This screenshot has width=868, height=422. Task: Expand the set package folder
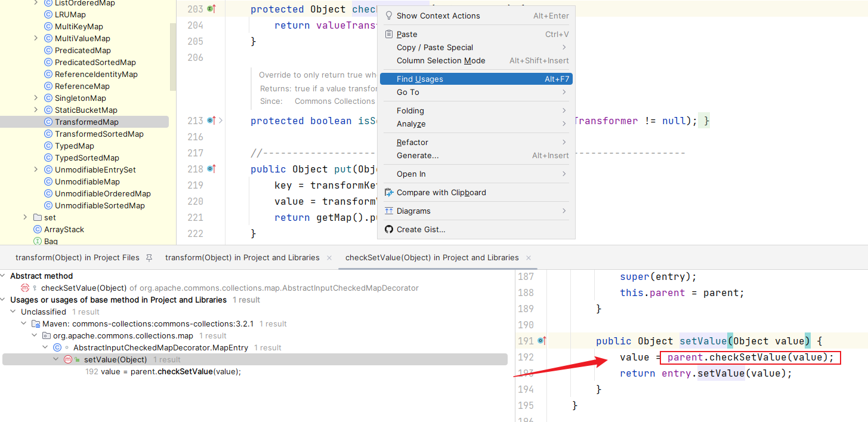coord(25,217)
